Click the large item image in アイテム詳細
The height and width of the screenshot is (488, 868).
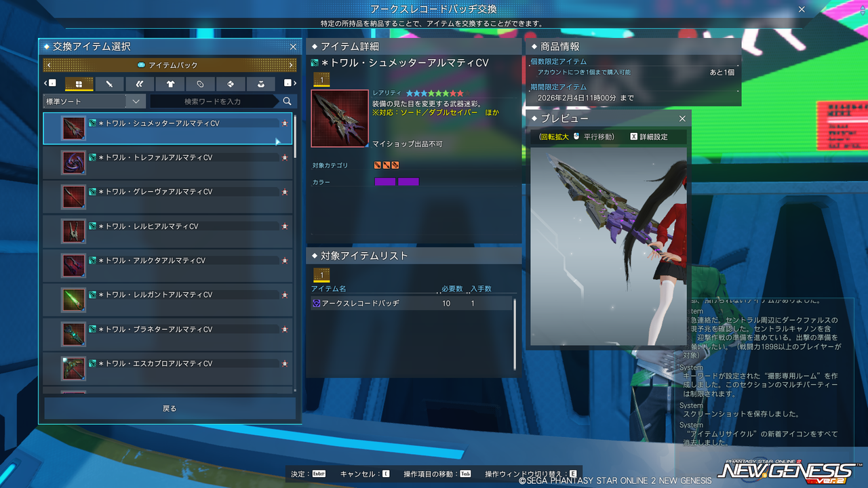(x=340, y=119)
